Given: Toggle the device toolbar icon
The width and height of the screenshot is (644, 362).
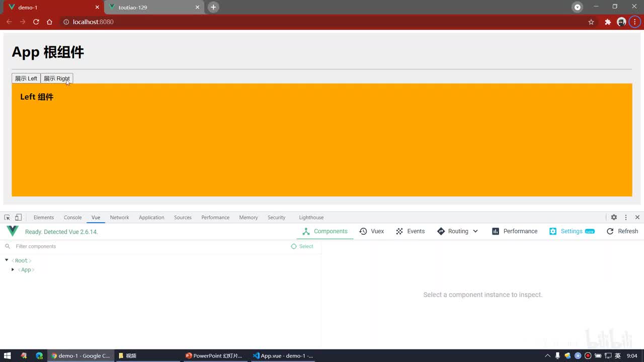Looking at the screenshot, I should 18,217.
